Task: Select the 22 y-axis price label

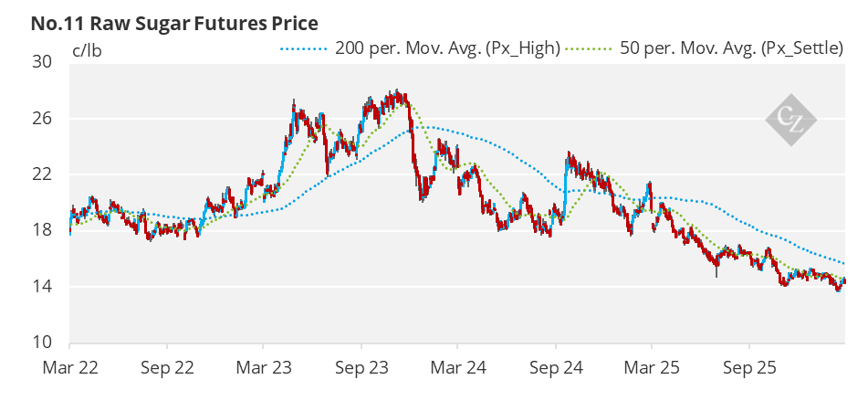Action: (x=42, y=174)
